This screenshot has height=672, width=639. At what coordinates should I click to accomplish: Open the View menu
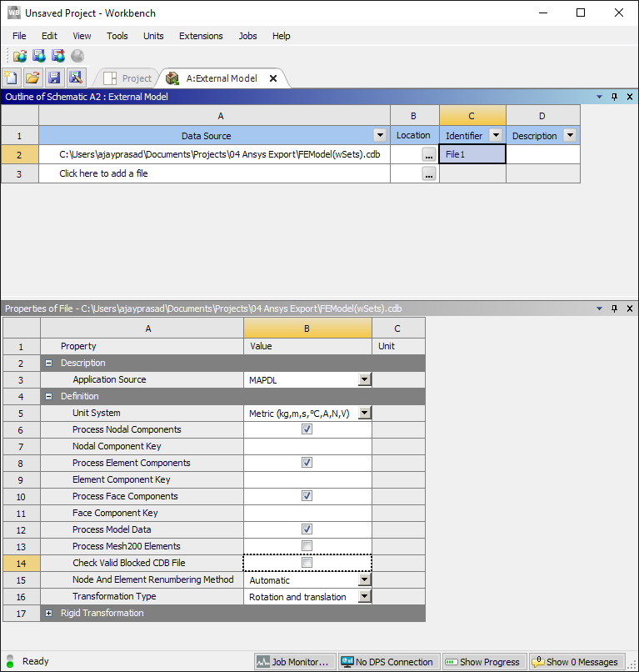[x=82, y=36]
